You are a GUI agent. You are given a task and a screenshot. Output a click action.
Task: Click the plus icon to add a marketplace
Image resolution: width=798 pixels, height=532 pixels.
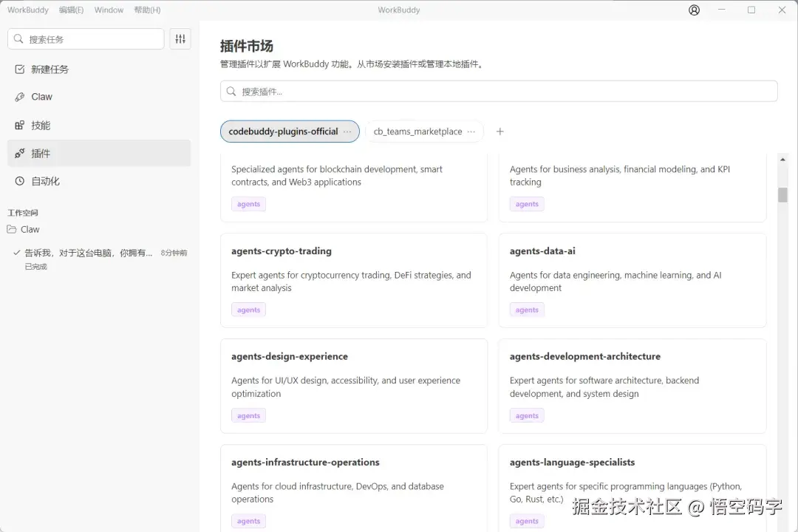point(500,132)
